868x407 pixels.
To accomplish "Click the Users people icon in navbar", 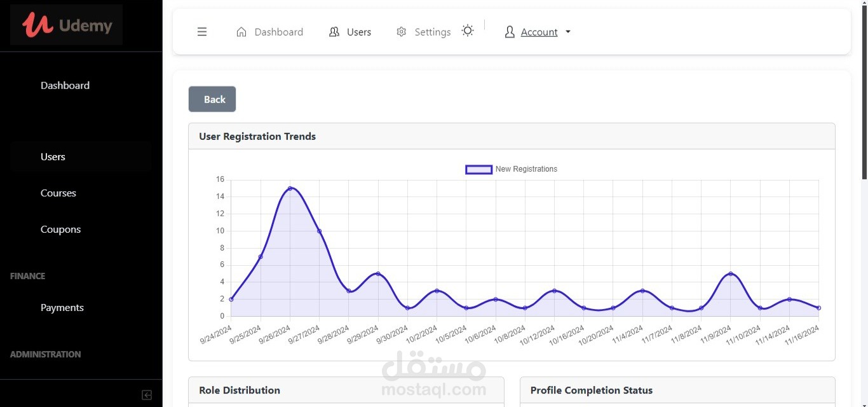I will 334,32.
